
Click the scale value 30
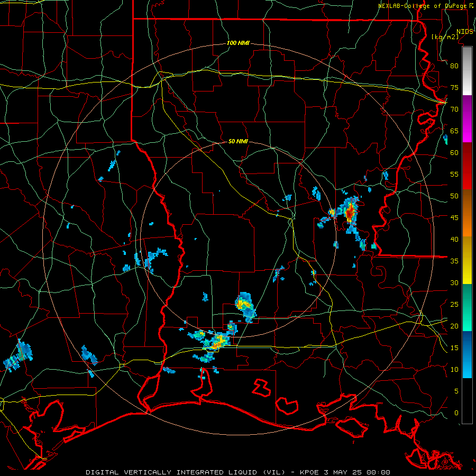(x=454, y=283)
